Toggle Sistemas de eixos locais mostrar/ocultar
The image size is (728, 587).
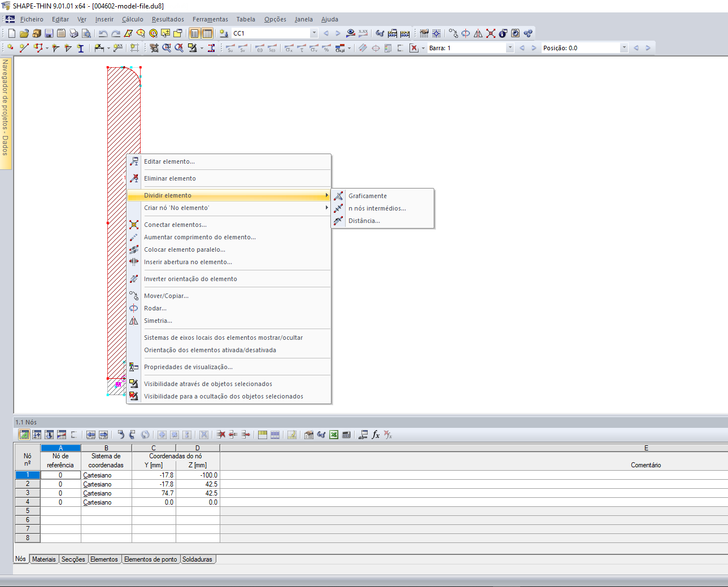pos(229,338)
